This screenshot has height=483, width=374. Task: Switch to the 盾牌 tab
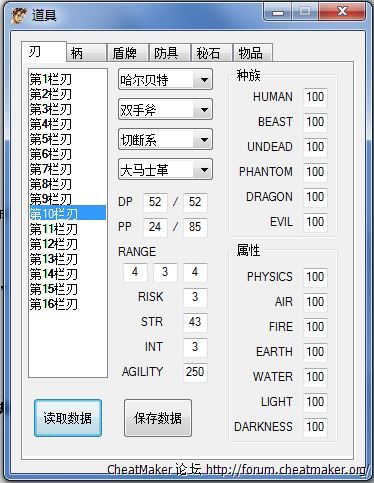click(x=127, y=53)
